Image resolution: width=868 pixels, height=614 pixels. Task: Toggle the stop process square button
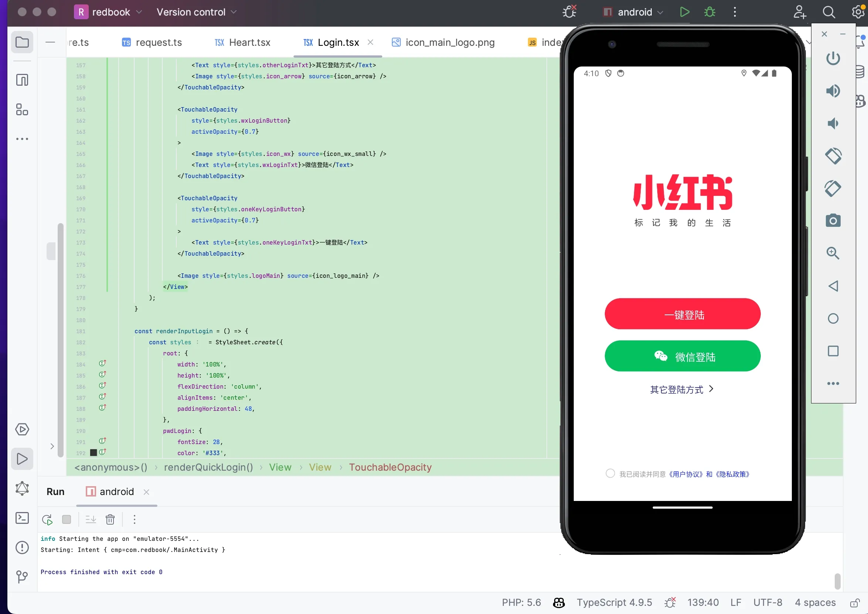[x=67, y=520]
